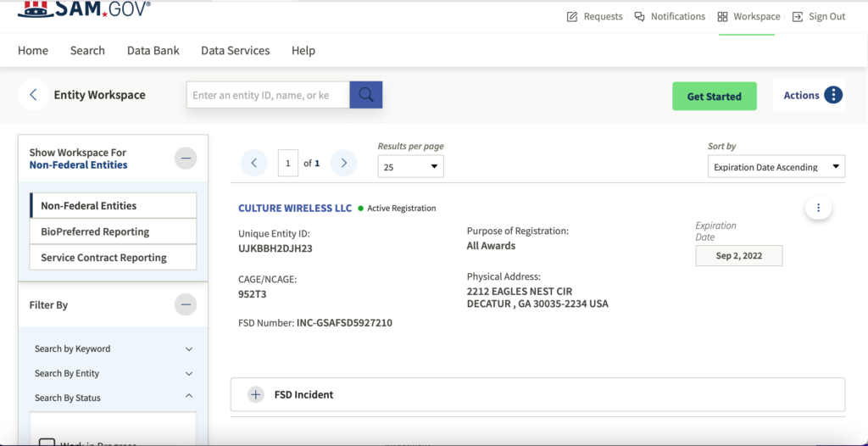Image resolution: width=868 pixels, height=446 pixels.
Task: Open the Sort by dropdown
Action: click(x=776, y=166)
